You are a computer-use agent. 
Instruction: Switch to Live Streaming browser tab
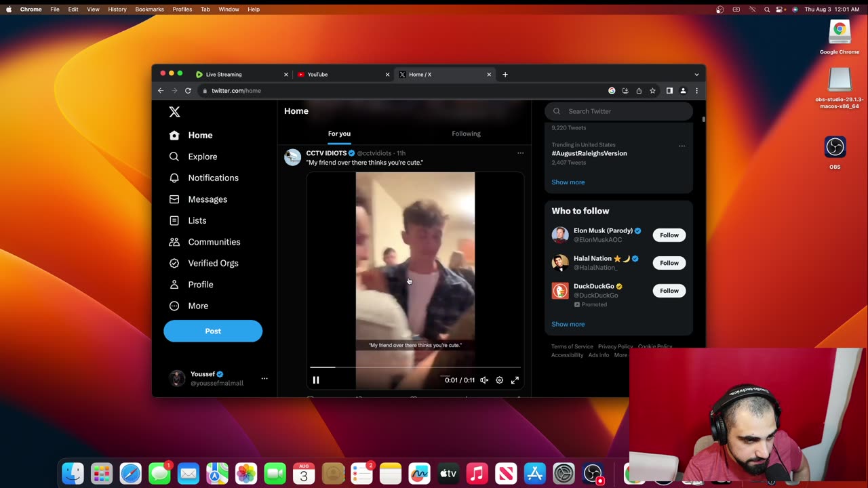coord(241,75)
